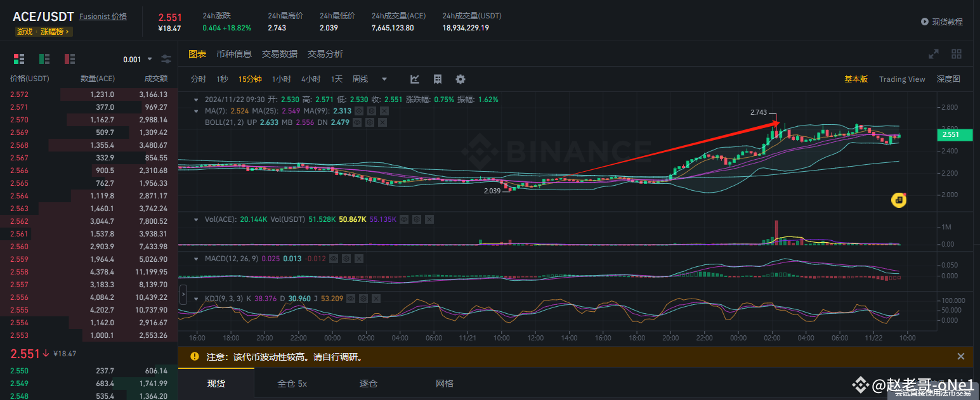Select the 15分钟 interval
The height and width of the screenshot is (400, 980).
(250, 79)
